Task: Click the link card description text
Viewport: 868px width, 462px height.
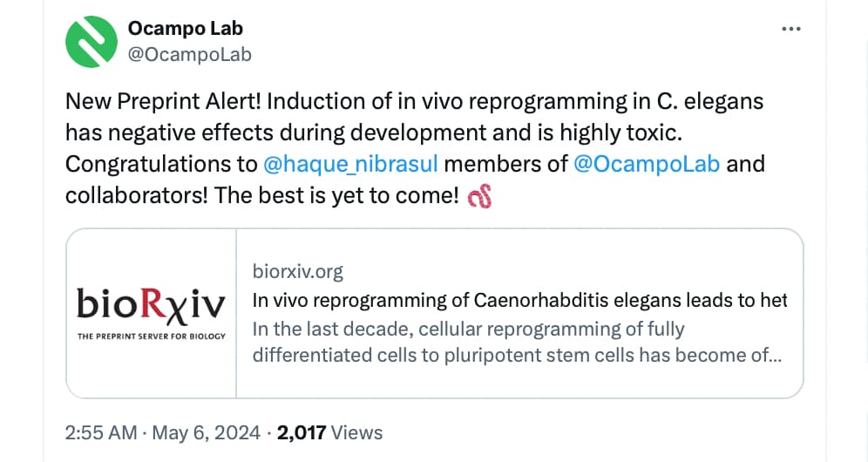Action: click(x=517, y=342)
